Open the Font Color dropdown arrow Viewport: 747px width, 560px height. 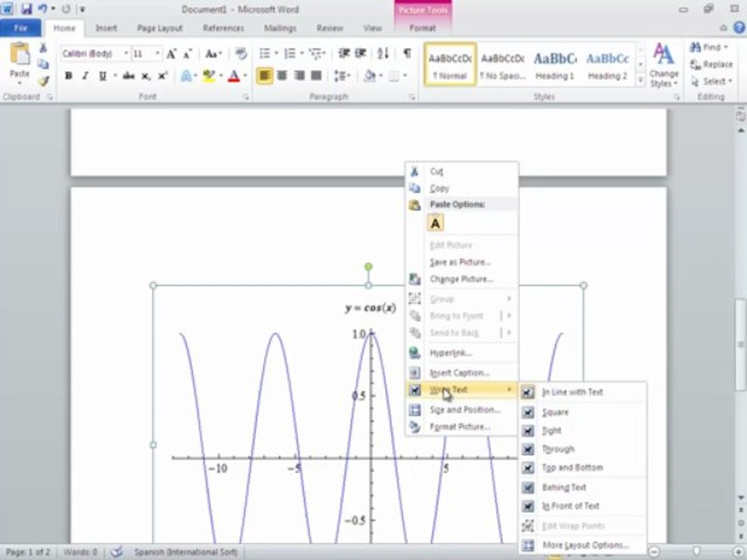245,75
